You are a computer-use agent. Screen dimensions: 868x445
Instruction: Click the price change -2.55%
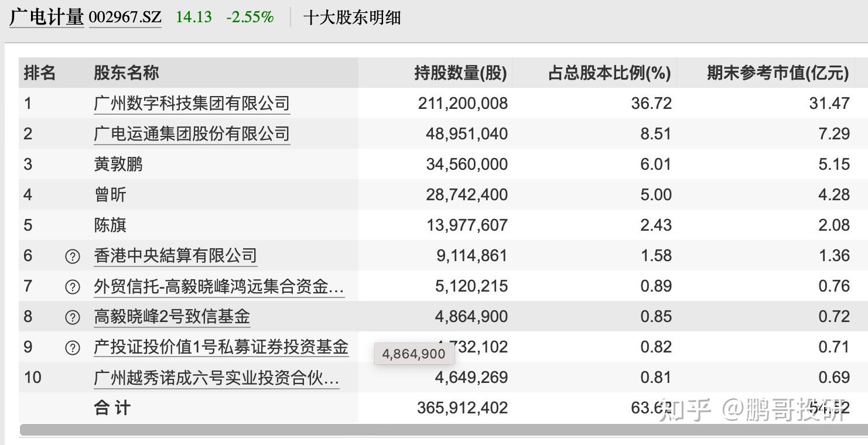coord(250,17)
